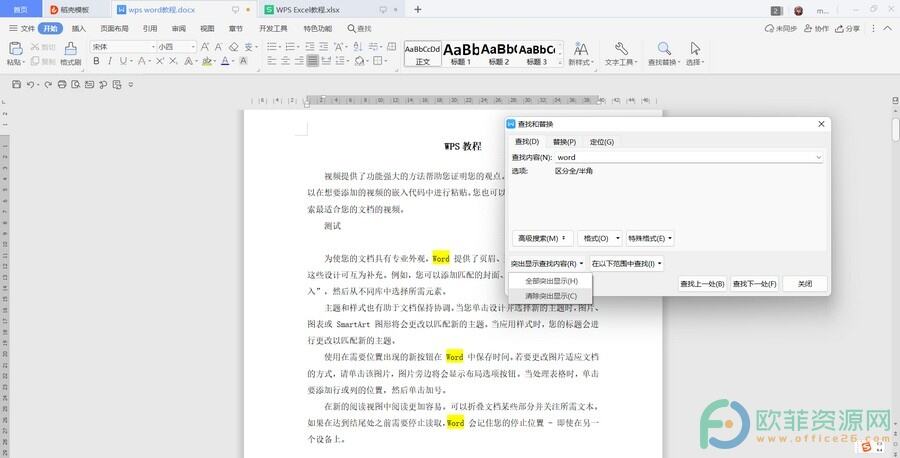Increase the font size
This screenshot has height=458, width=900.
[205, 47]
